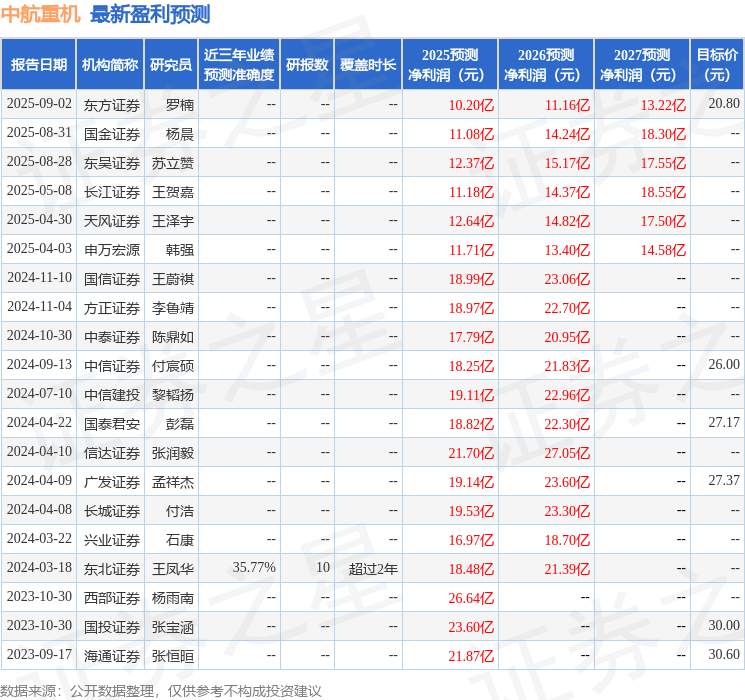Select the 研究员 column header

coord(171,65)
